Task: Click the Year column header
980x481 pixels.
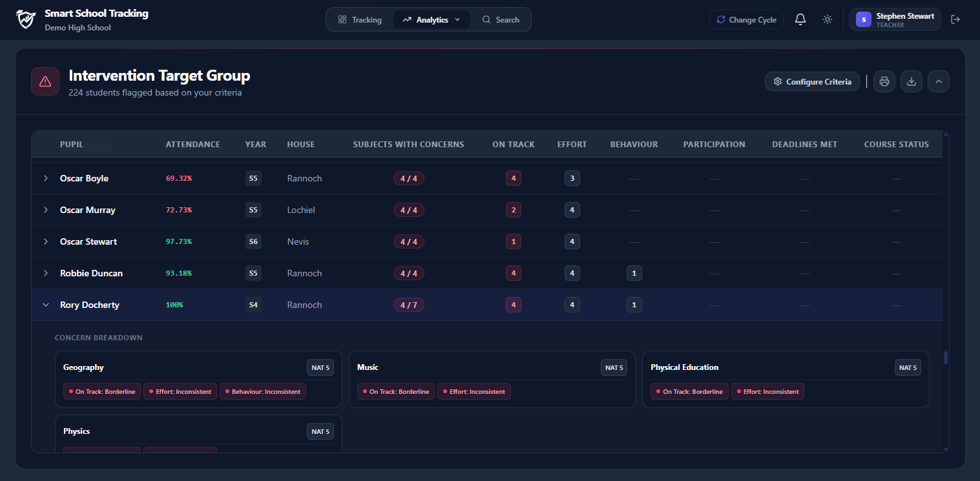Action: (x=256, y=145)
